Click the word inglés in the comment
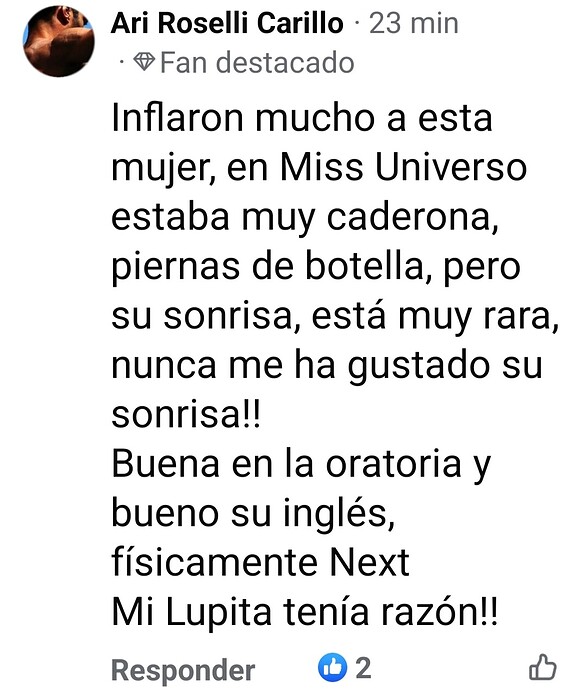Image resolution: width=586 pixels, height=700 pixels. pos(339,514)
